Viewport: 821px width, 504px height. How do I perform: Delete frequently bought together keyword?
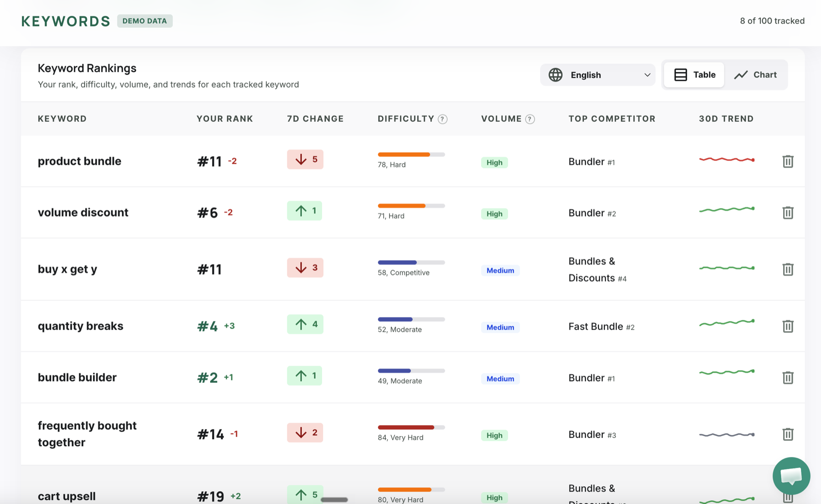[x=788, y=434]
